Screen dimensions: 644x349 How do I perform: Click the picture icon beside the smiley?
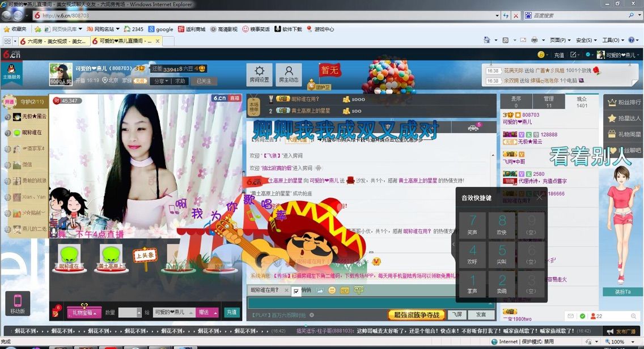point(320,290)
